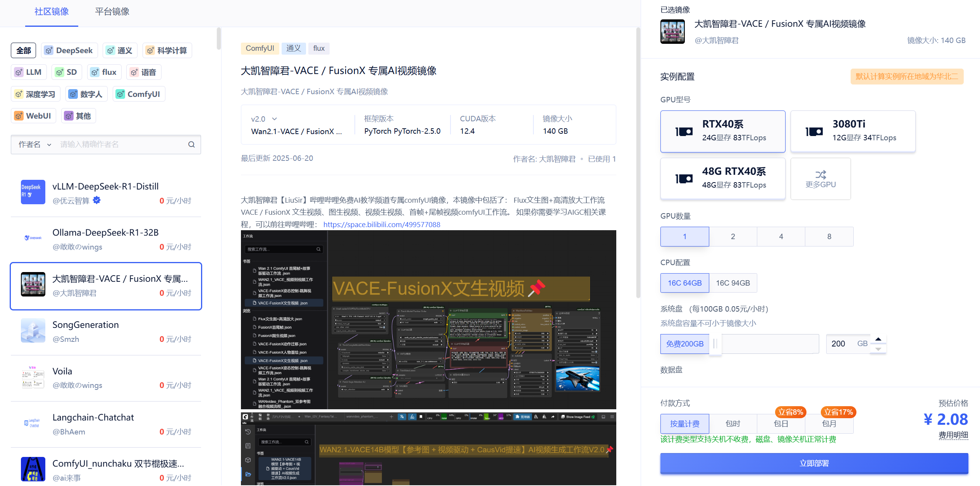Filter images by DeepSeek tag
The height and width of the screenshot is (486, 980).
pyautogui.click(x=69, y=50)
